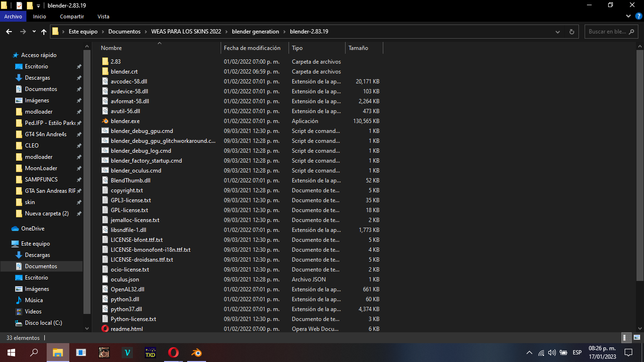Open the Windows Start menu
Viewport: 644px width, 362px height.
pyautogui.click(x=11, y=352)
